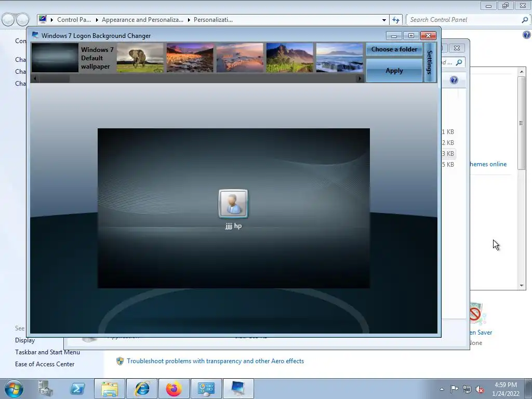
Task: Click the Logon Background Changer title icon
Action: pyautogui.click(x=35, y=35)
